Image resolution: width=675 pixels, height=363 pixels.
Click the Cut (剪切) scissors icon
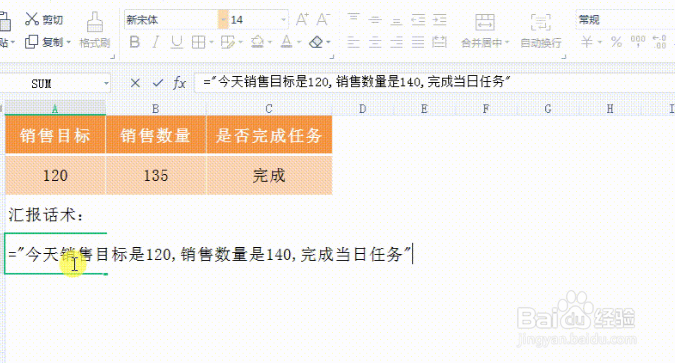point(32,19)
